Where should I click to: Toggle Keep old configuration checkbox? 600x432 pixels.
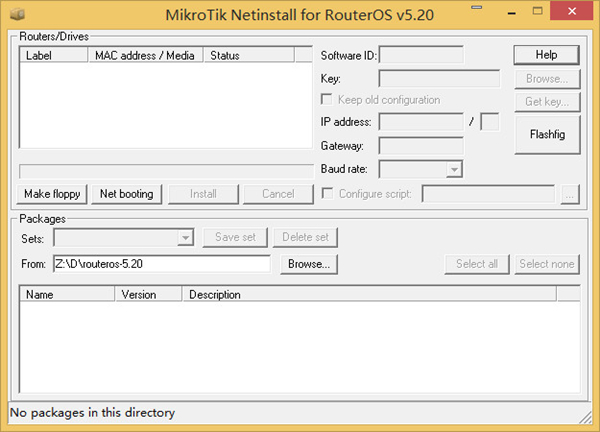click(x=326, y=99)
